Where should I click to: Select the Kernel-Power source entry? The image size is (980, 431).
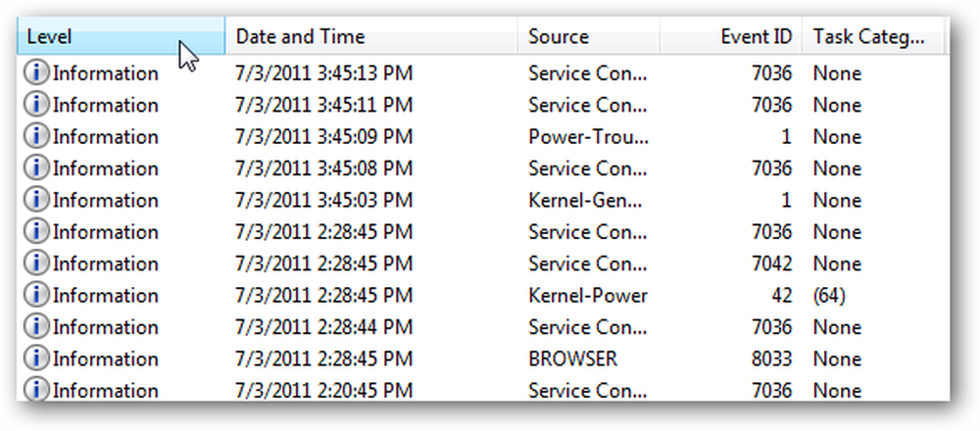587,296
